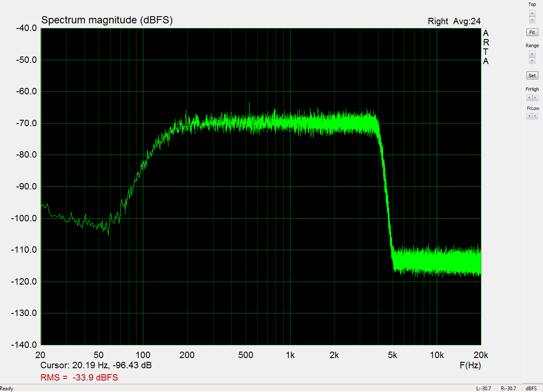Click the 'Top' label

click(532, 4)
